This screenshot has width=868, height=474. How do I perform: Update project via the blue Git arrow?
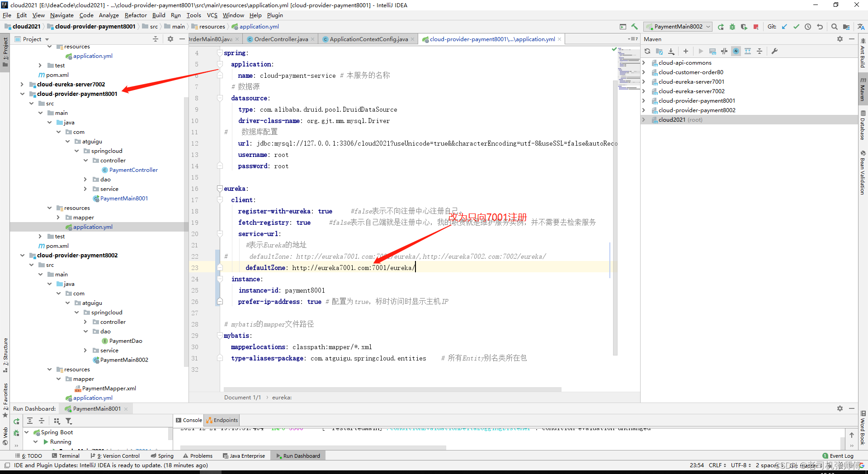(x=784, y=27)
